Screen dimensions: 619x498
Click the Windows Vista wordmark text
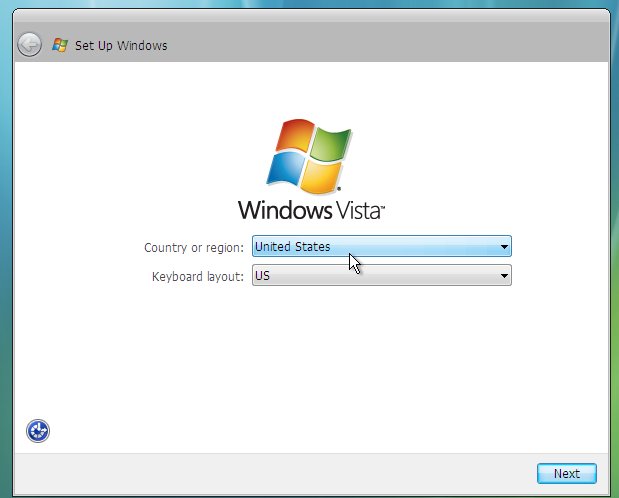pyautogui.click(x=311, y=210)
